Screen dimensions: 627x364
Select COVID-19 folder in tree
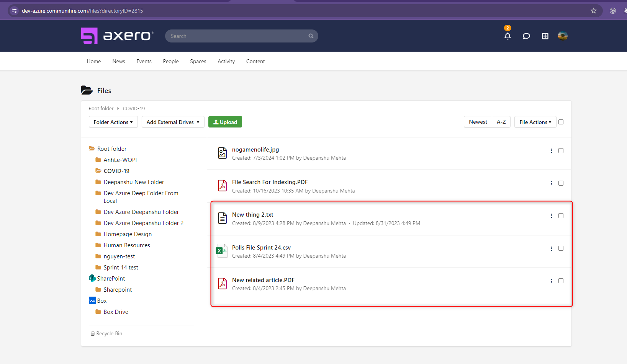tap(116, 171)
